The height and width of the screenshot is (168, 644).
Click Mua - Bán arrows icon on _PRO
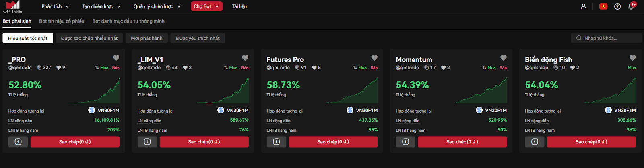[x=97, y=68]
